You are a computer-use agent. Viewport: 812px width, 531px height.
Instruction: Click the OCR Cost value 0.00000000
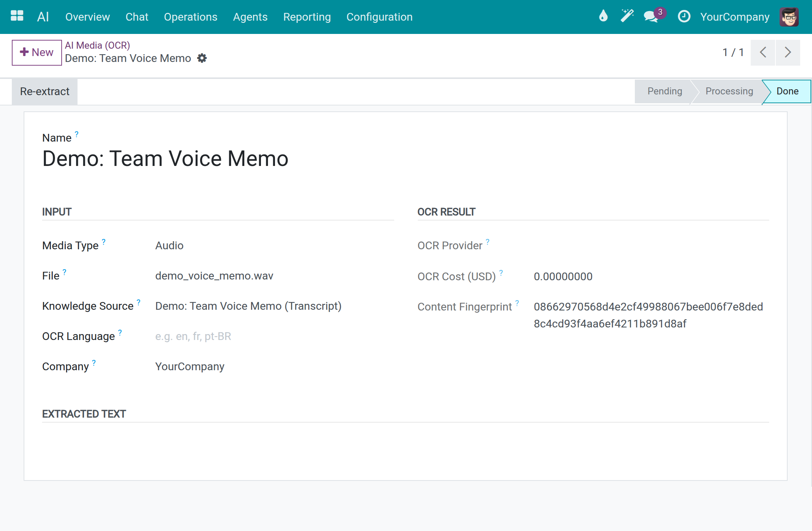coord(563,277)
